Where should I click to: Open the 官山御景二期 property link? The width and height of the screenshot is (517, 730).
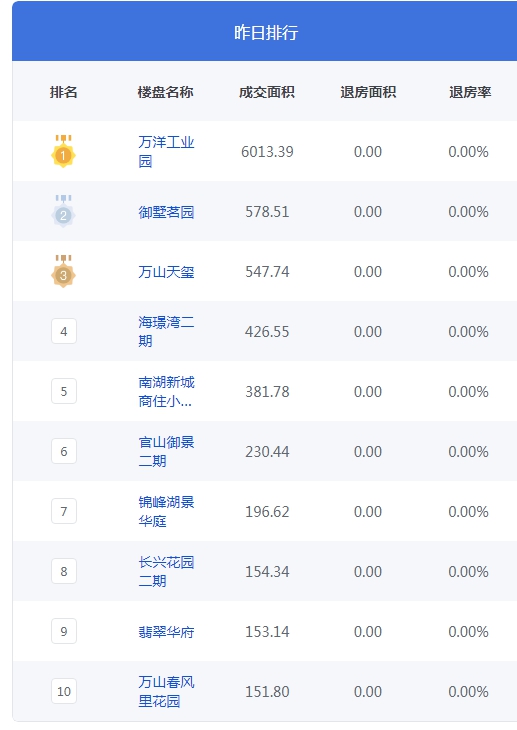coord(166,452)
